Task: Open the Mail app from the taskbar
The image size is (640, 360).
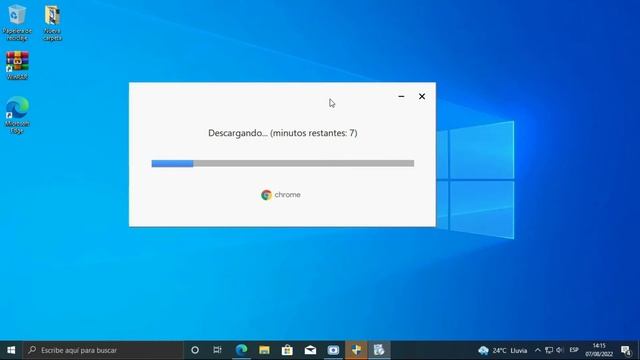Action: [x=310, y=350]
